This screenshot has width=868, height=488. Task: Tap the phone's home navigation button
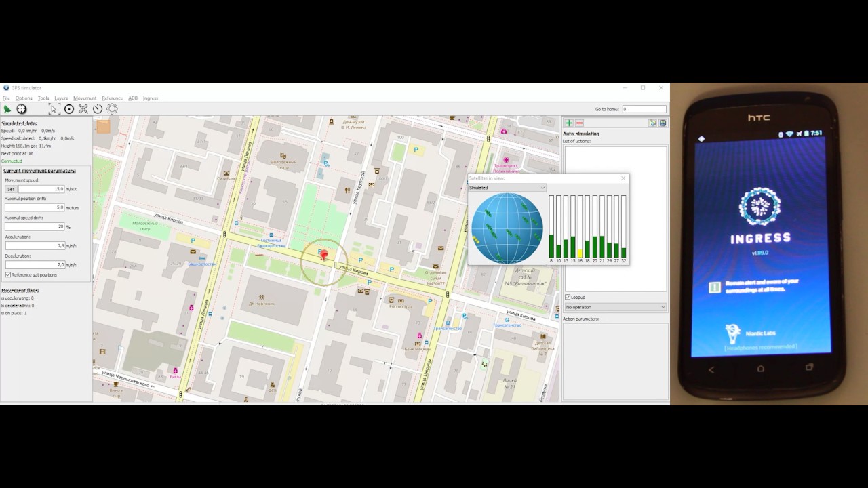tap(760, 369)
